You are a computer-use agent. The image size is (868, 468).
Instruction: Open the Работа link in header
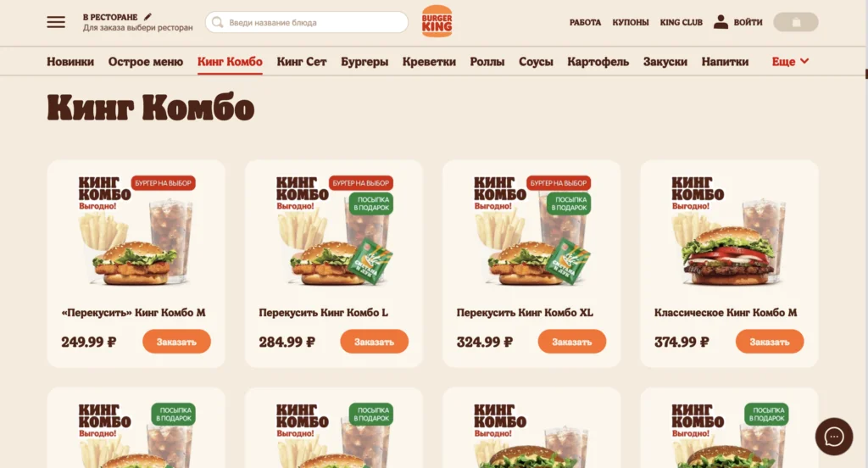point(585,22)
